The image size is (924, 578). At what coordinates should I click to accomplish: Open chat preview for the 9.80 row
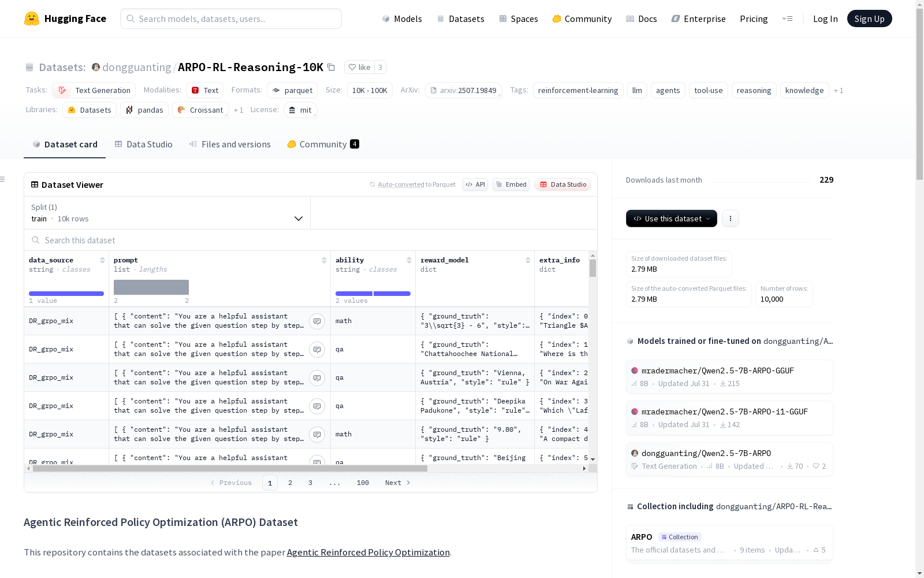pos(317,435)
